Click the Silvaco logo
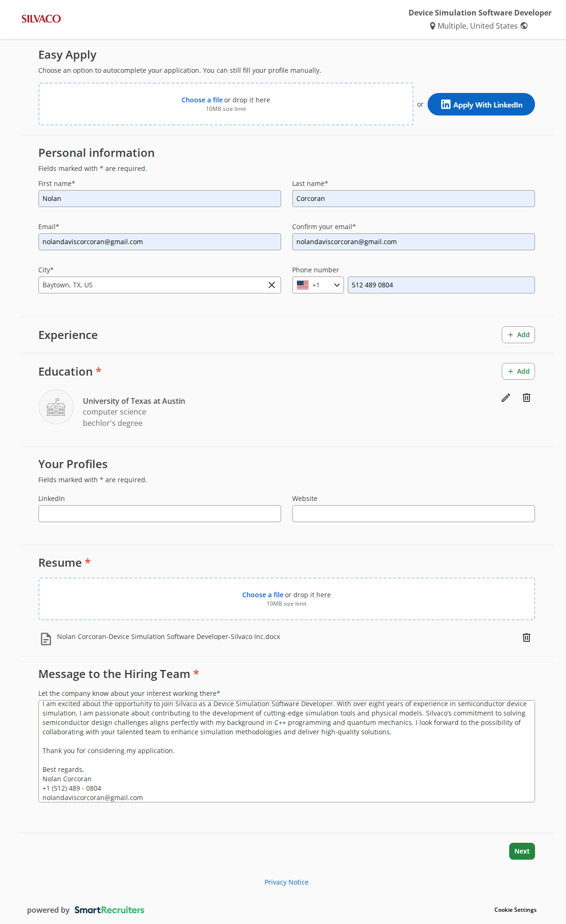Viewport: 566px width, 924px height. point(41,19)
